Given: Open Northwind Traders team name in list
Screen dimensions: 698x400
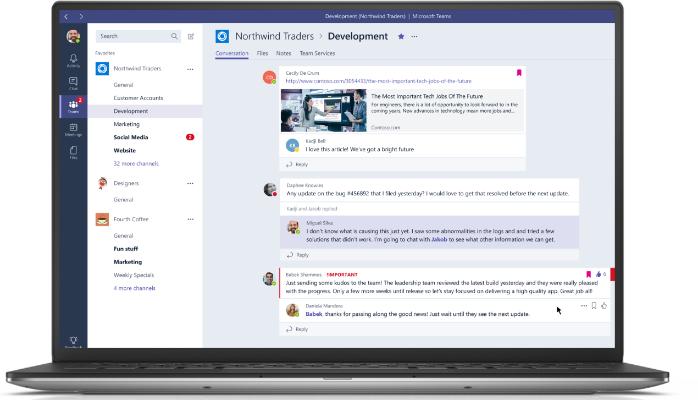Looking at the screenshot, I should pyautogui.click(x=137, y=69).
